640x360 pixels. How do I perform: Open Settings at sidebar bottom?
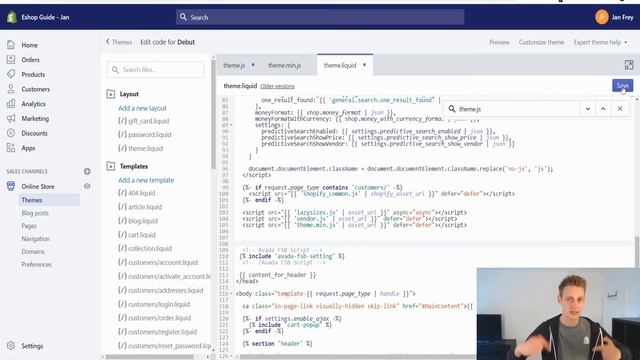pos(32,346)
